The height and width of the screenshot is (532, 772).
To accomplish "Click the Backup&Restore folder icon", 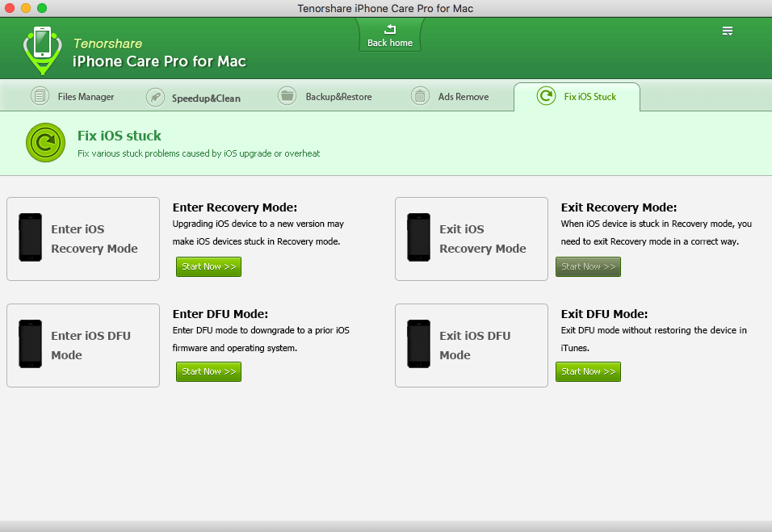I will pos(287,95).
